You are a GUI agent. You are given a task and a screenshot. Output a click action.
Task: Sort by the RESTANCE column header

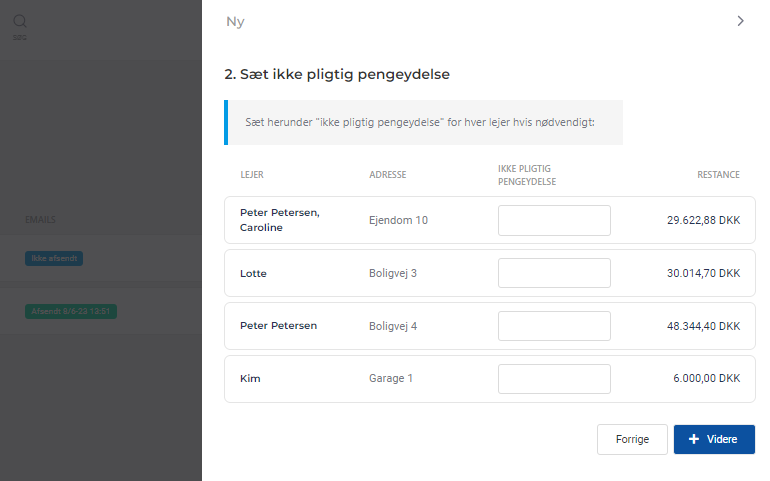click(718, 175)
